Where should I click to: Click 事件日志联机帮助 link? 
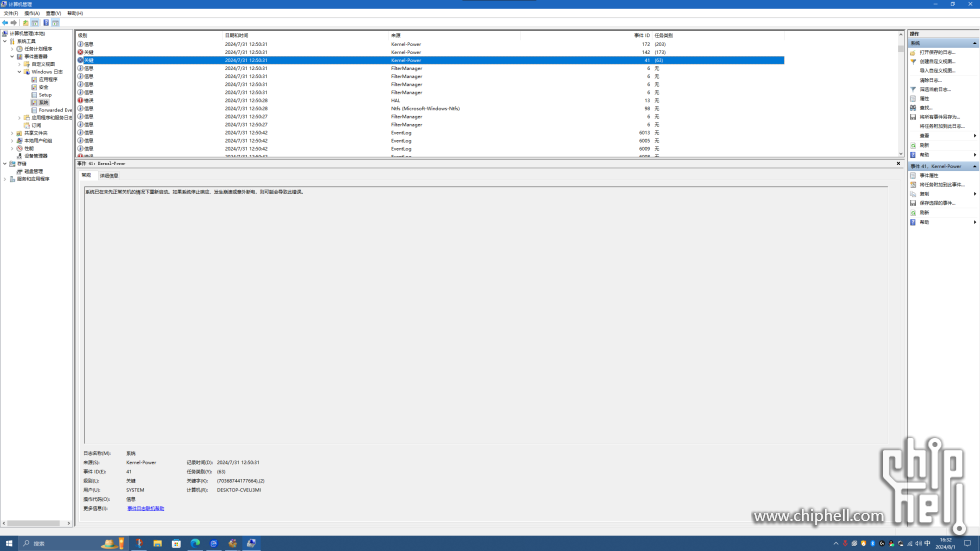pos(146,509)
